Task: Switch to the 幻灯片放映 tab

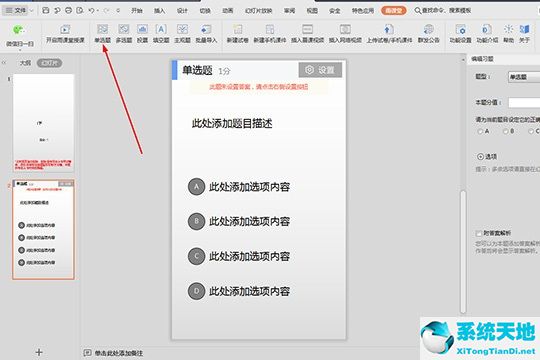Action: [258, 11]
